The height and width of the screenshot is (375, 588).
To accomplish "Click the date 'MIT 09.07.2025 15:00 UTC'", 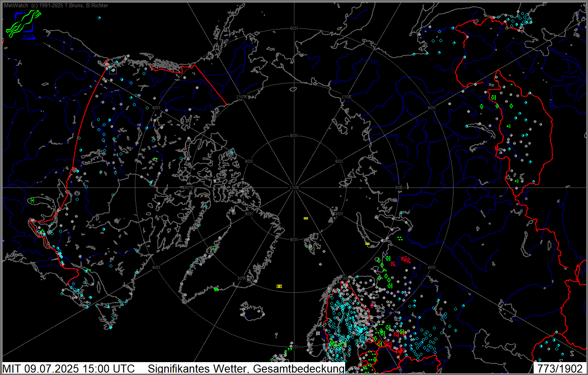I will [x=69, y=369].
